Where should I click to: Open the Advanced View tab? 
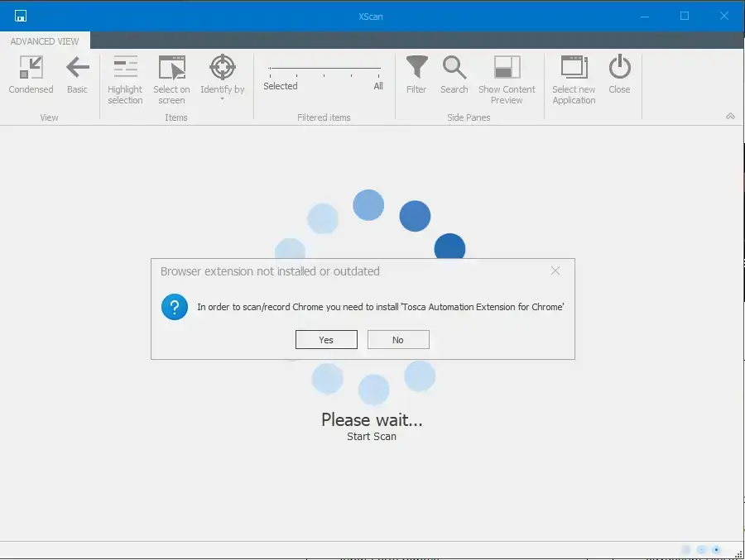[45, 41]
